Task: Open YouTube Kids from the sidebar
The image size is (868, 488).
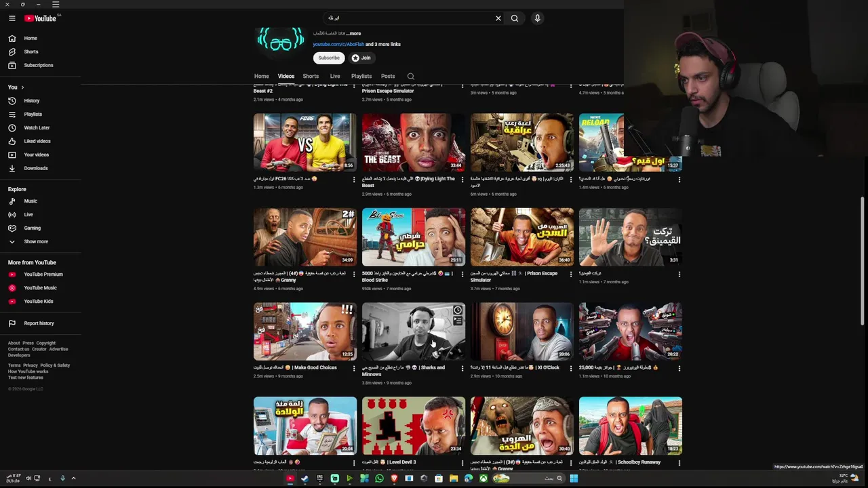Action: click(41, 301)
